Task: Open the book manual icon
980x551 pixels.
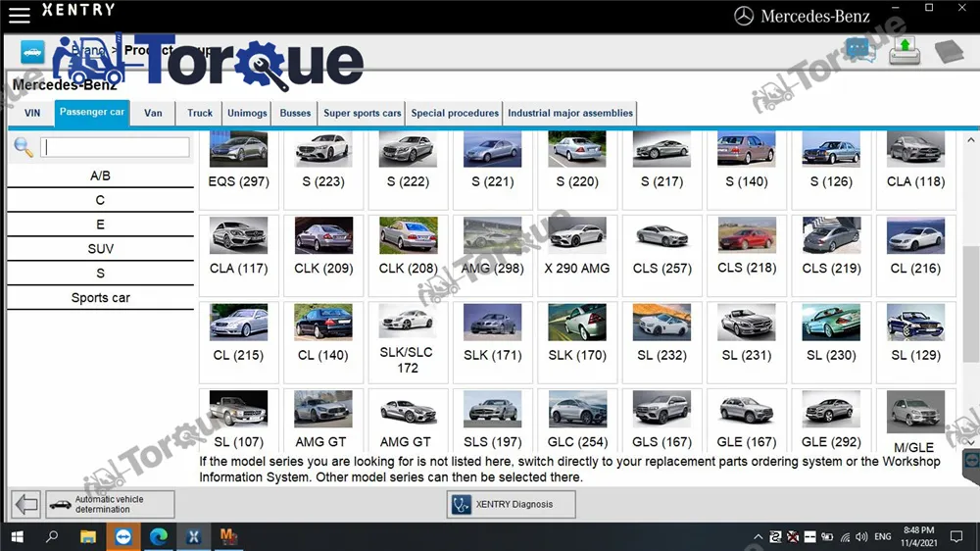Action: click(950, 51)
